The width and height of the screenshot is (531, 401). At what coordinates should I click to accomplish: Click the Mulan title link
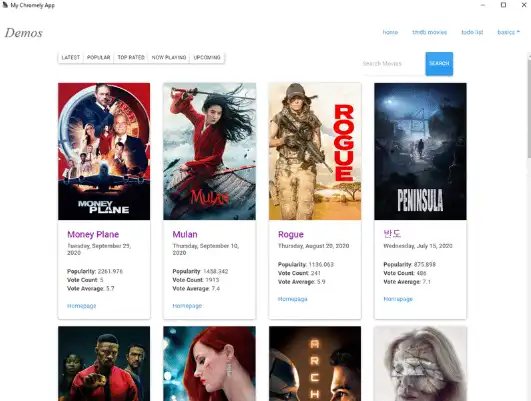(185, 234)
